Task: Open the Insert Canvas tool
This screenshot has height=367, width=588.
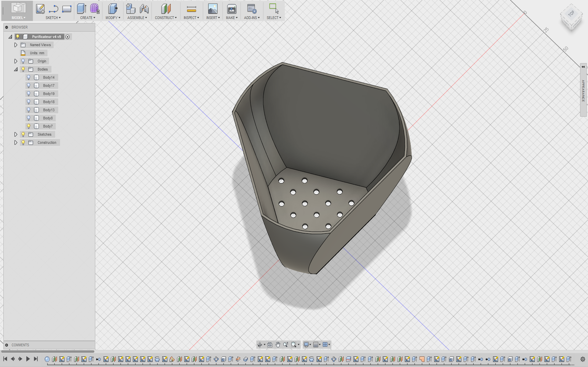Action: tap(213, 9)
